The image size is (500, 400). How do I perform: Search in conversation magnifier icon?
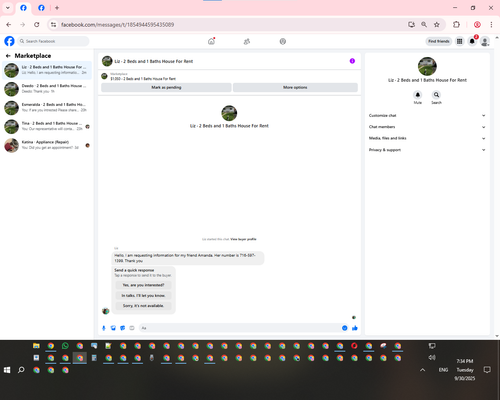(x=436, y=95)
